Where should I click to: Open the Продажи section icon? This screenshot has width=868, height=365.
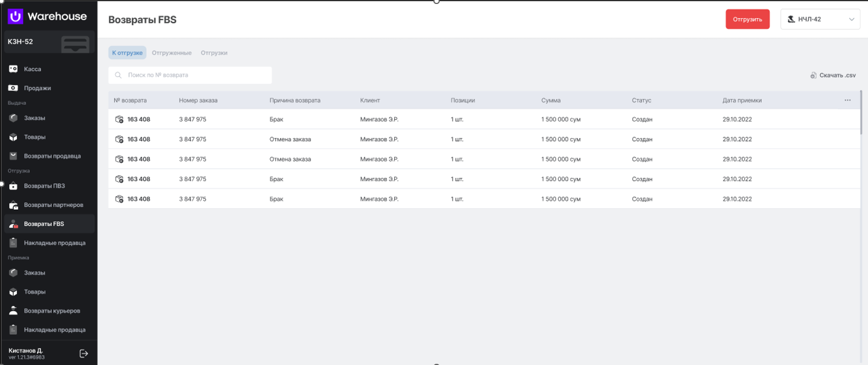(x=13, y=88)
